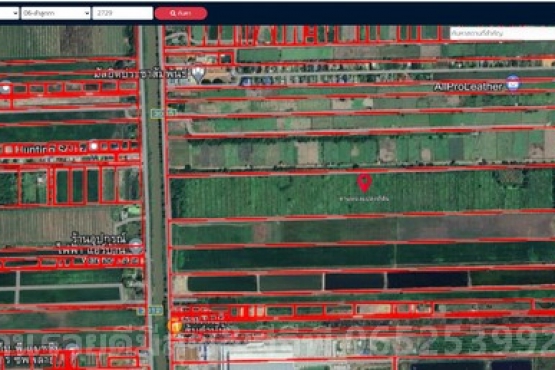Select the red location pin on the map
Image resolution: width=555 pixels, height=370 pixels.
364,183
